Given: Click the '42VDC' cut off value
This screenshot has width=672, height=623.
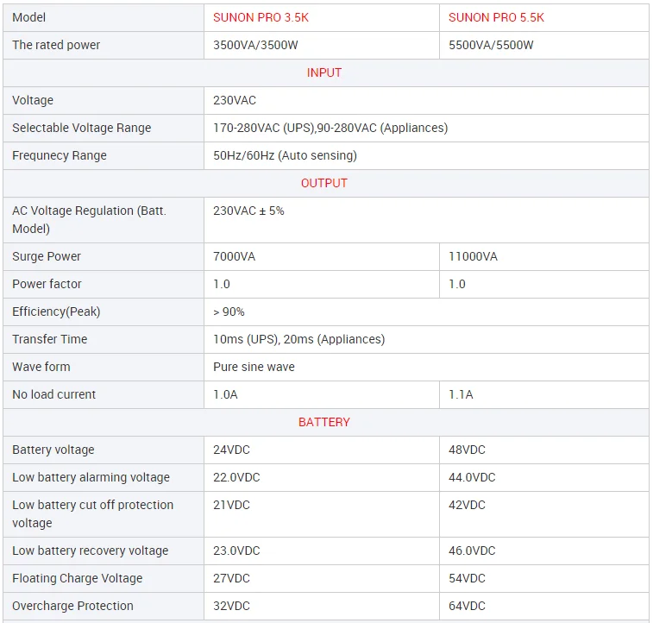Looking at the screenshot, I should pos(467,505).
